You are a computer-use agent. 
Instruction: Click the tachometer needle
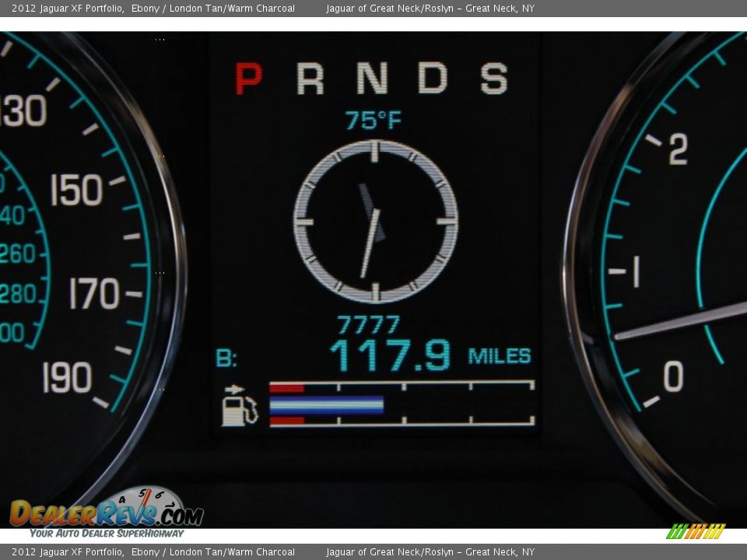coord(680,321)
